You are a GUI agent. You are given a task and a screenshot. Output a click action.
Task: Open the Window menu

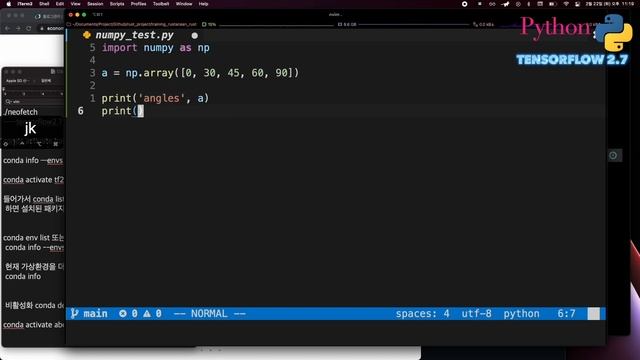[184, 4]
